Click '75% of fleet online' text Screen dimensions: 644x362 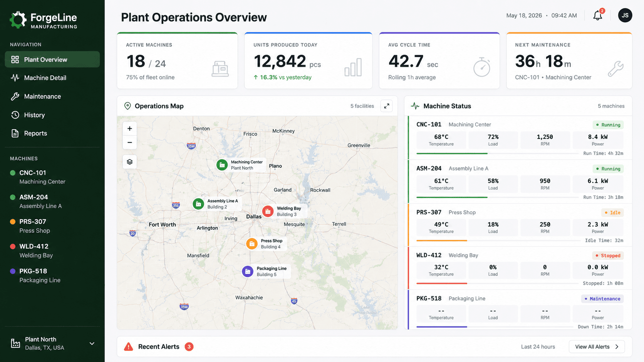click(150, 77)
